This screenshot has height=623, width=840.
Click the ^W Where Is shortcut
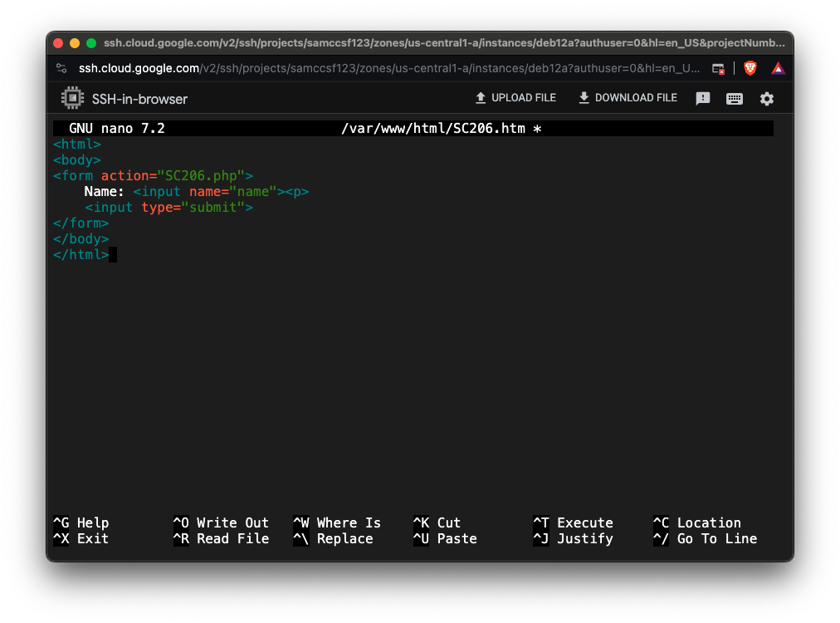click(x=337, y=523)
